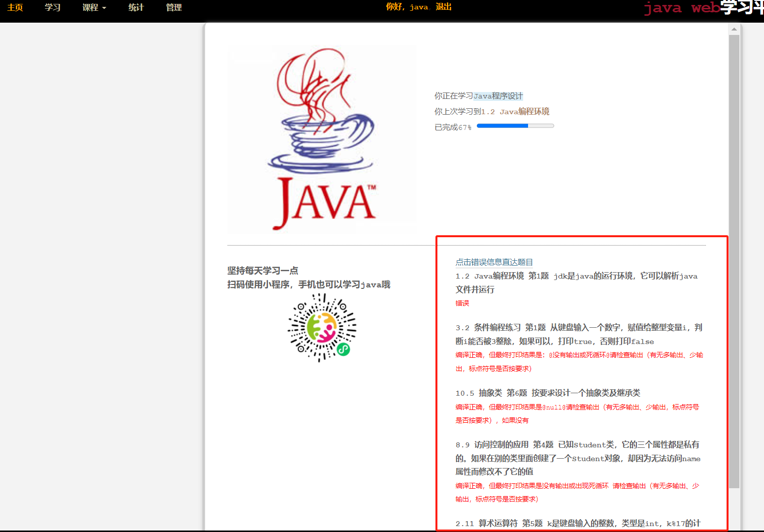Open the Java程序设计 course link

498,96
